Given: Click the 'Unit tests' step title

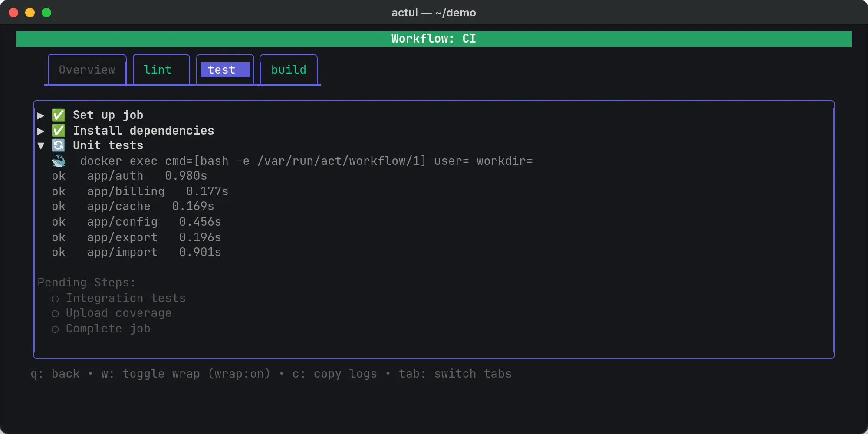Looking at the screenshot, I should click(x=108, y=145).
